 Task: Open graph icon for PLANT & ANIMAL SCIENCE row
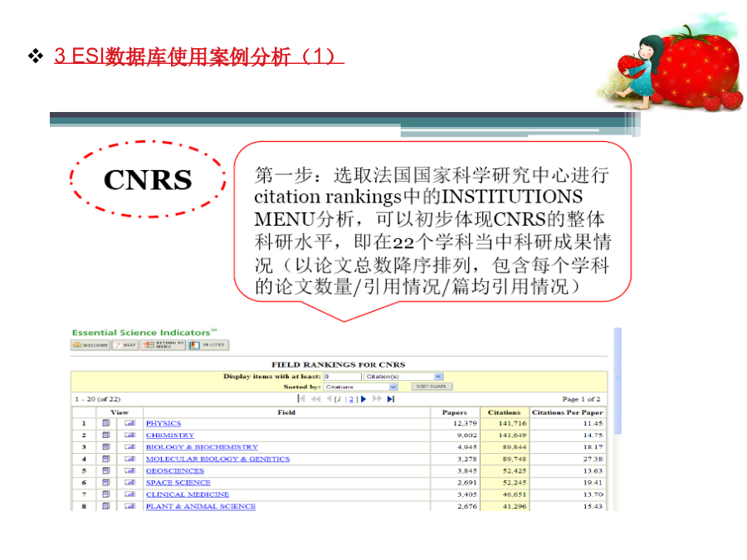[130, 506]
